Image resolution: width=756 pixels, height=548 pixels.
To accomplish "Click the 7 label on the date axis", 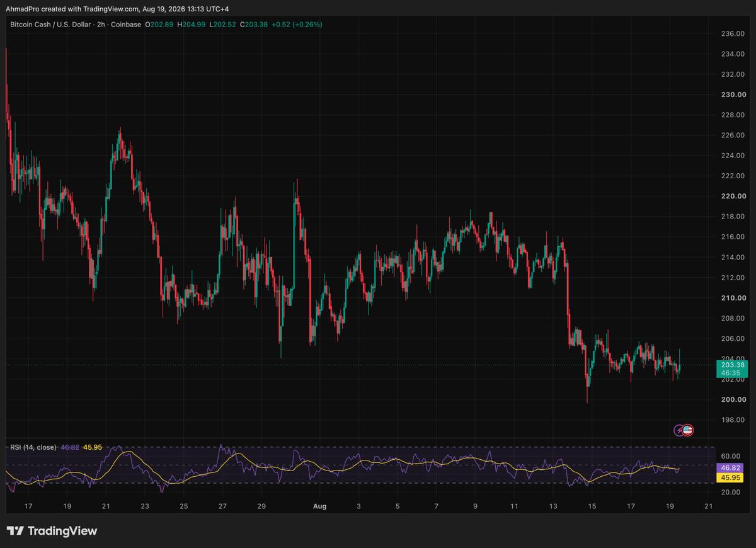I will [x=437, y=506].
